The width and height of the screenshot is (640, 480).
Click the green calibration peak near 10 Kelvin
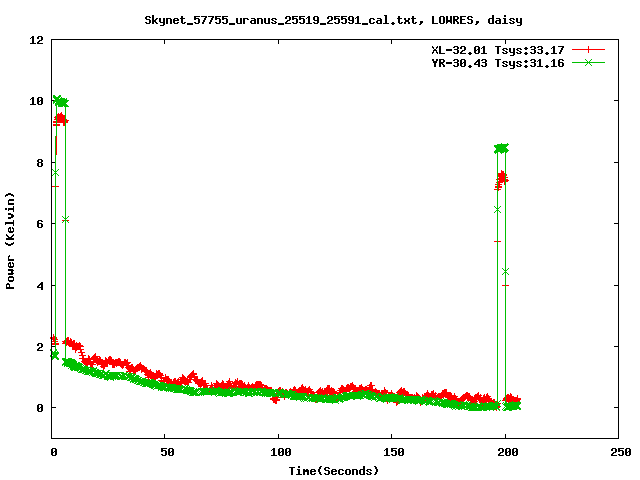[x=61, y=101]
